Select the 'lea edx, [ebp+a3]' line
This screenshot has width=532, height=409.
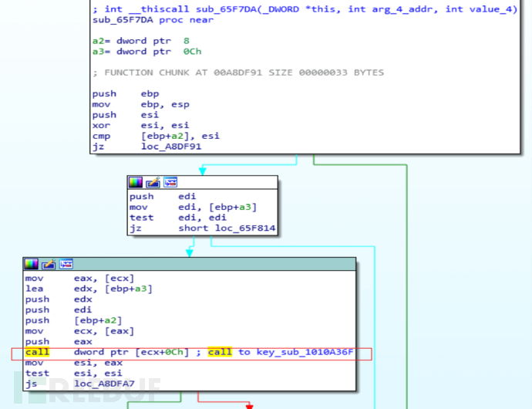click(89, 289)
